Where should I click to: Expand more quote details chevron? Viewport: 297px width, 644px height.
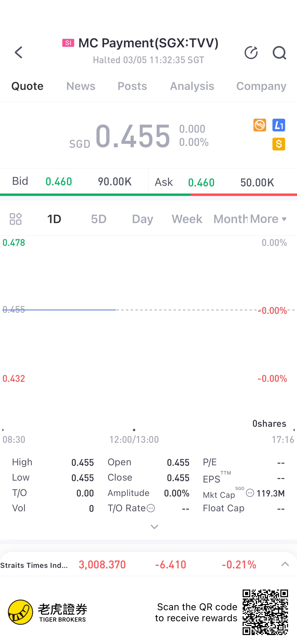(x=154, y=527)
